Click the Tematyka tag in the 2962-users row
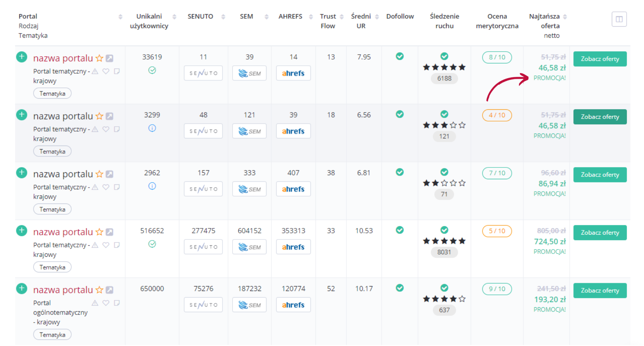The image size is (644, 346). tap(52, 209)
